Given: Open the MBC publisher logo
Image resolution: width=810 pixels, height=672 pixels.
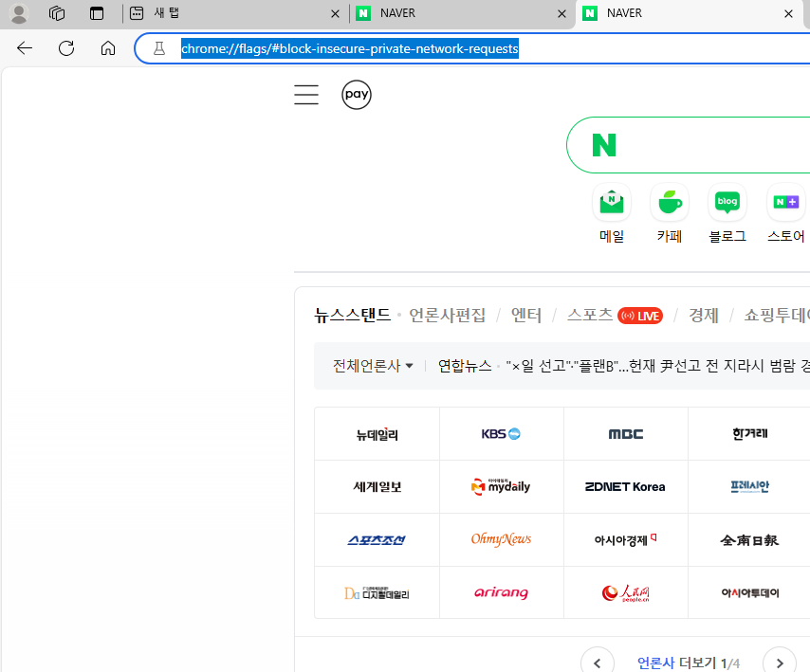Looking at the screenshot, I should (x=626, y=434).
